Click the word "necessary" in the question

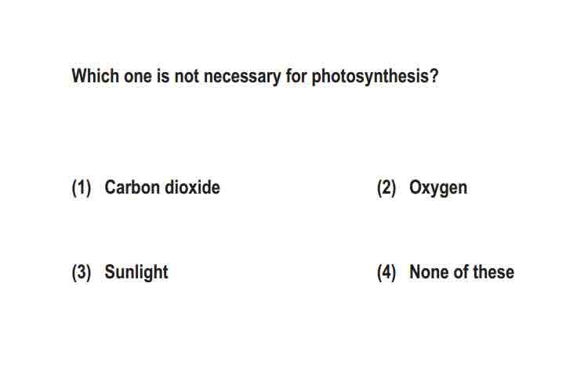pyautogui.click(x=242, y=78)
